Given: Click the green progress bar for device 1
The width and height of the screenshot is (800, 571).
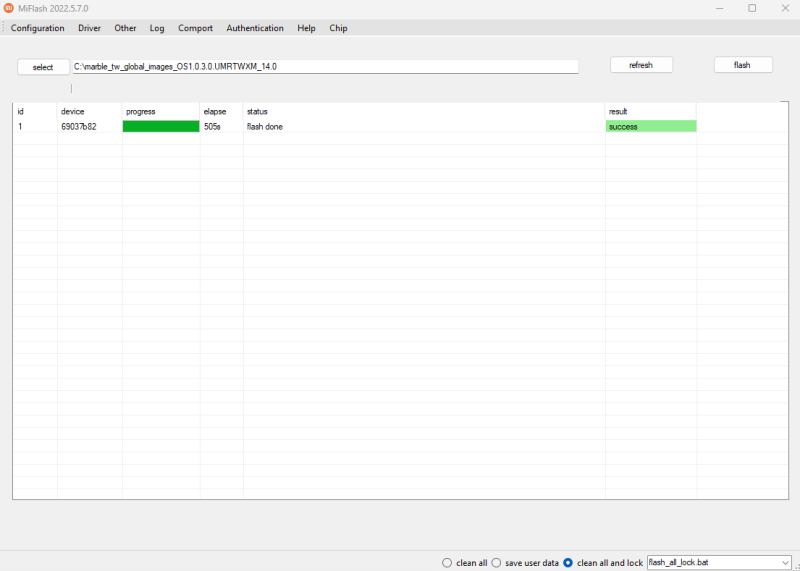Looking at the screenshot, I should 161,127.
